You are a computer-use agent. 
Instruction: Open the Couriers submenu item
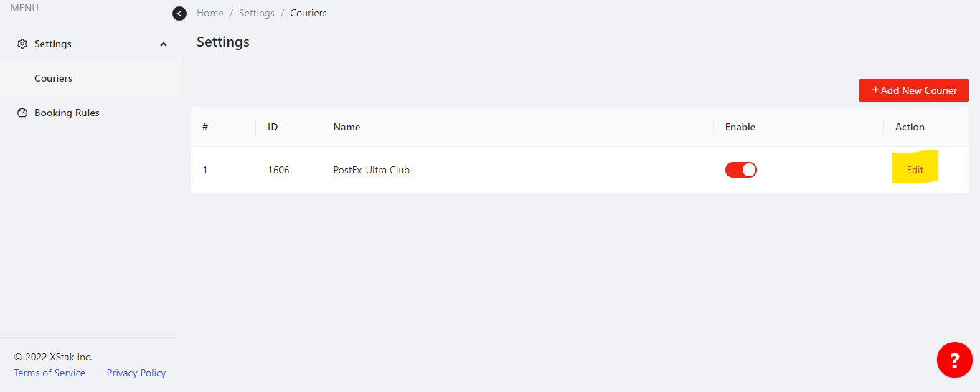click(53, 78)
